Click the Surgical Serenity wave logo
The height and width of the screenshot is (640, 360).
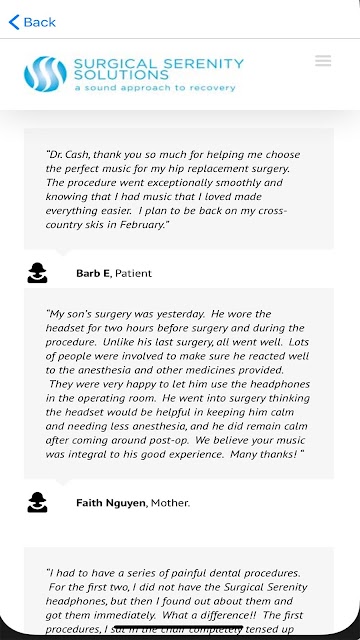45,74
